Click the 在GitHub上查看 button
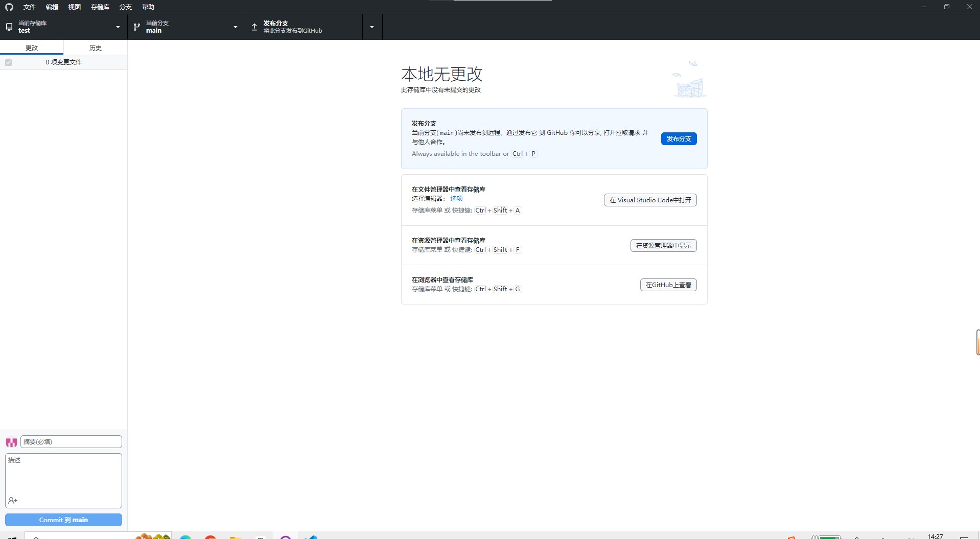Image resolution: width=980 pixels, height=539 pixels. click(668, 285)
